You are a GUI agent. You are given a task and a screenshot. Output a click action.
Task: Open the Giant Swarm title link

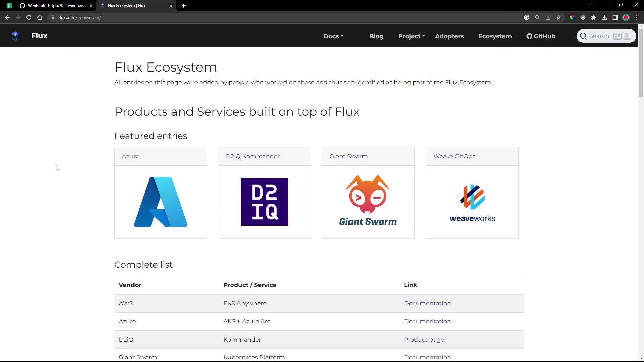coord(348,156)
